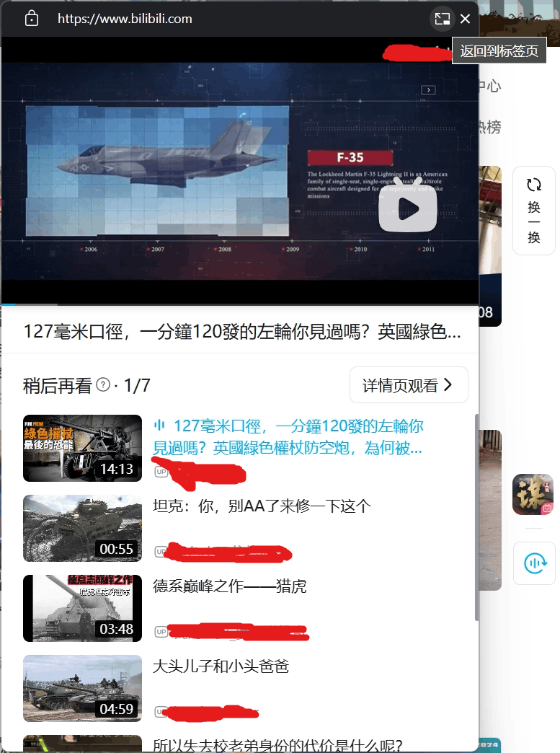Open 详情页观看 details page button
The width and height of the screenshot is (560, 753).
(409, 384)
